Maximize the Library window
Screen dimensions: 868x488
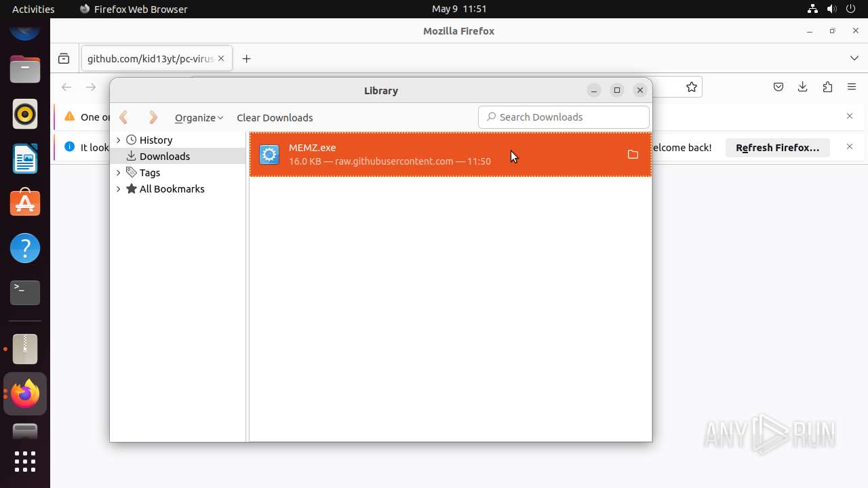click(x=617, y=90)
